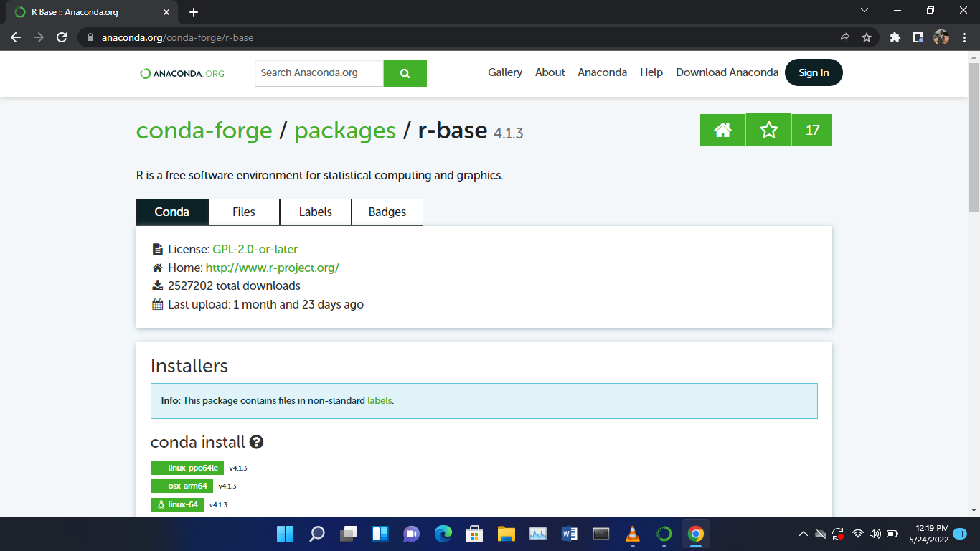
Task: Go back to the previous page
Action: click(16, 37)
